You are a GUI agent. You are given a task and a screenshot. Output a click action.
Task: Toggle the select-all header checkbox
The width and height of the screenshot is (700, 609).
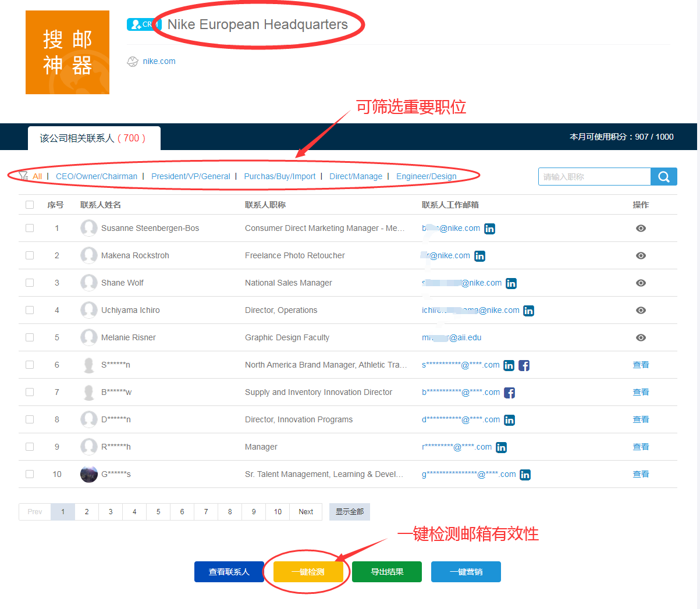click(30, 205)
